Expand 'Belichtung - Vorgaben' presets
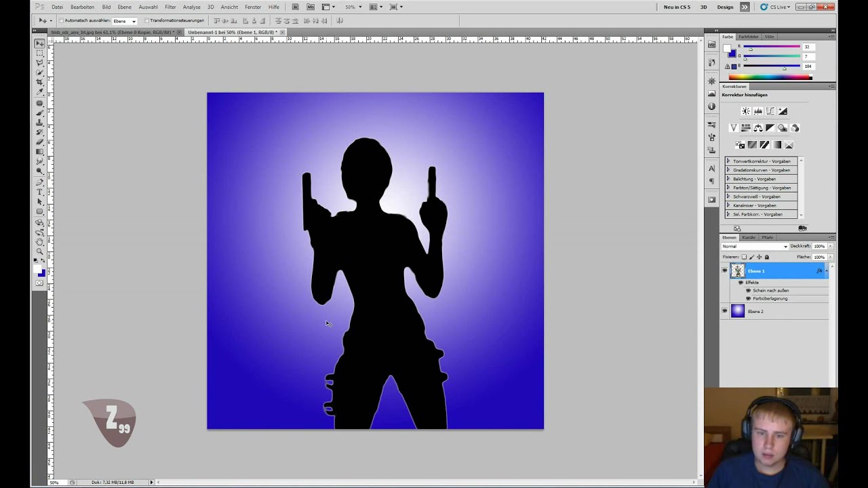868x488 pixels. [x=728, y=179]
